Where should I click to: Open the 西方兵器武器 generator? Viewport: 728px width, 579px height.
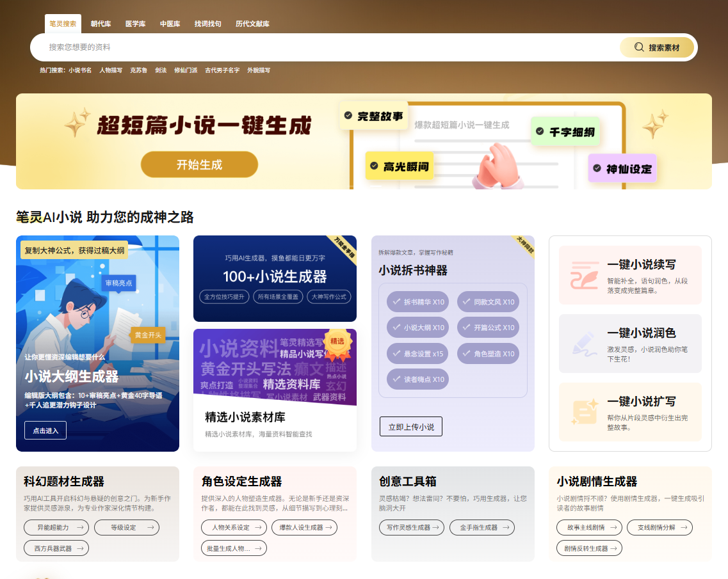56,548
